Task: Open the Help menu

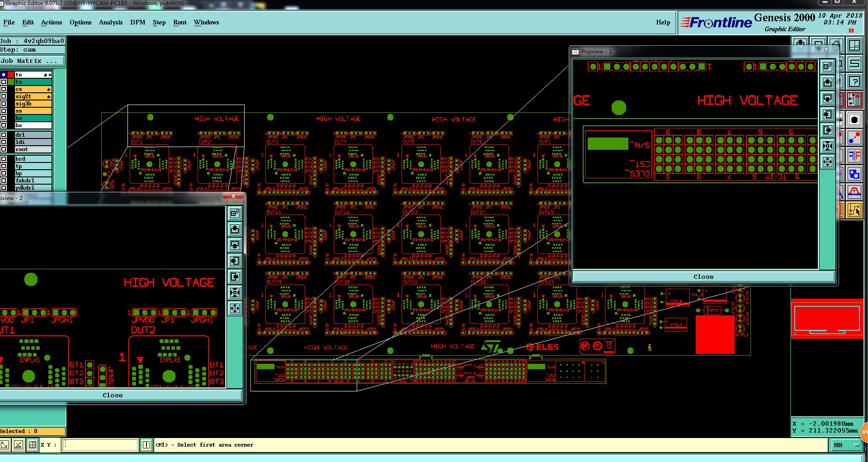Action: tap(663, 22)
